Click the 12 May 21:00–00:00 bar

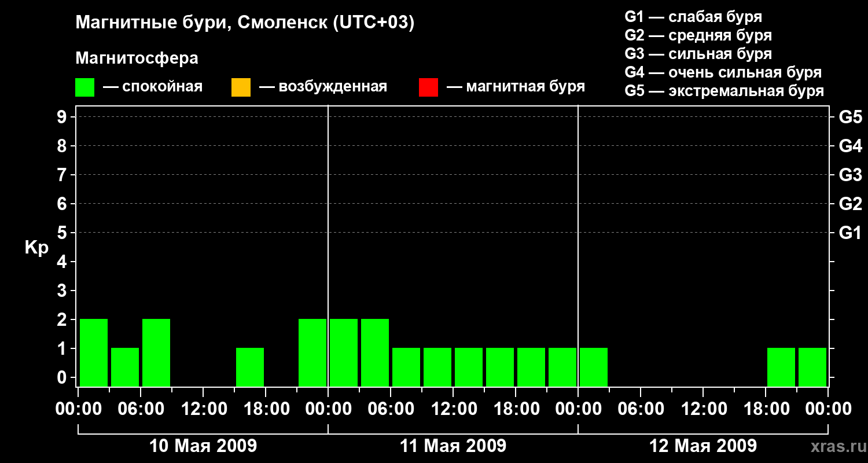(x=812, y=367)
